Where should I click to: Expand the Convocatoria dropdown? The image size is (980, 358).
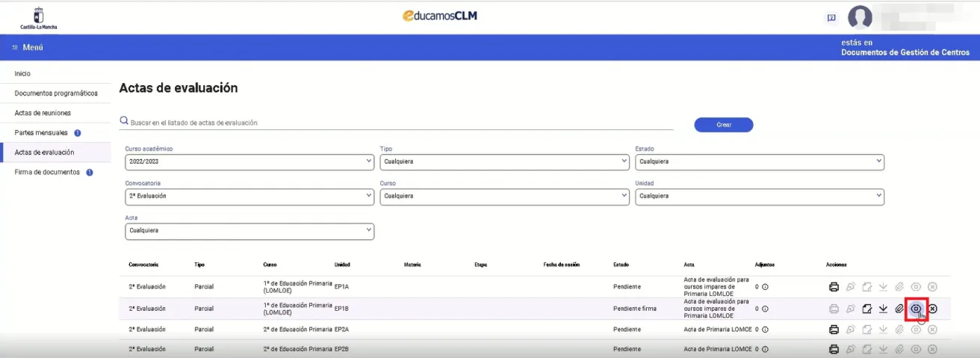249,196
